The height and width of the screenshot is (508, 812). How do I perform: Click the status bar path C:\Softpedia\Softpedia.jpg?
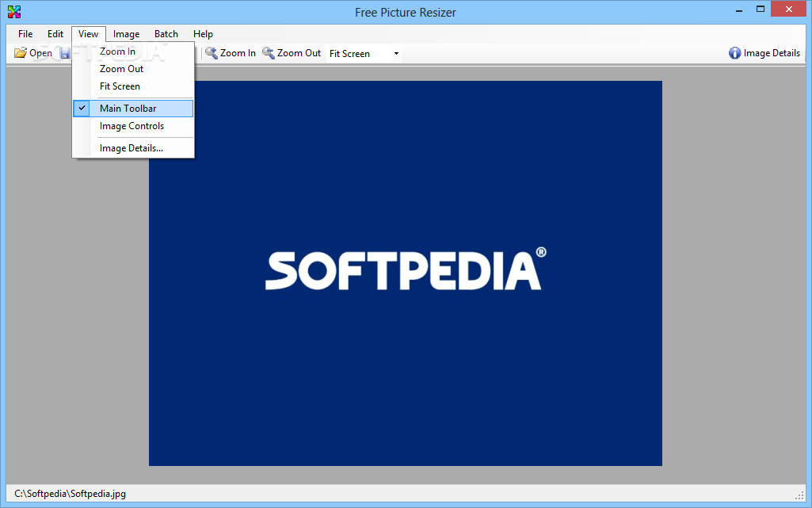coord(70,494)
